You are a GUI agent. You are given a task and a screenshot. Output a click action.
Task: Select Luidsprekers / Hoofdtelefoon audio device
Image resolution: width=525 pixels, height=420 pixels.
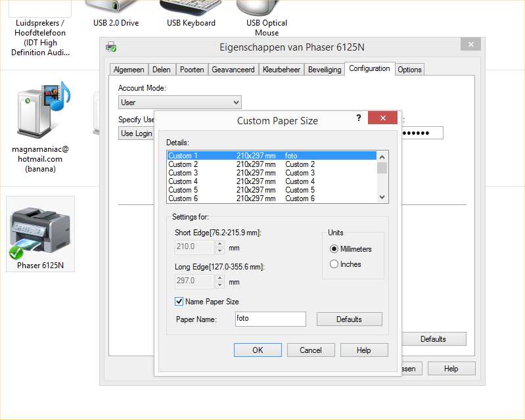[40, 29]
